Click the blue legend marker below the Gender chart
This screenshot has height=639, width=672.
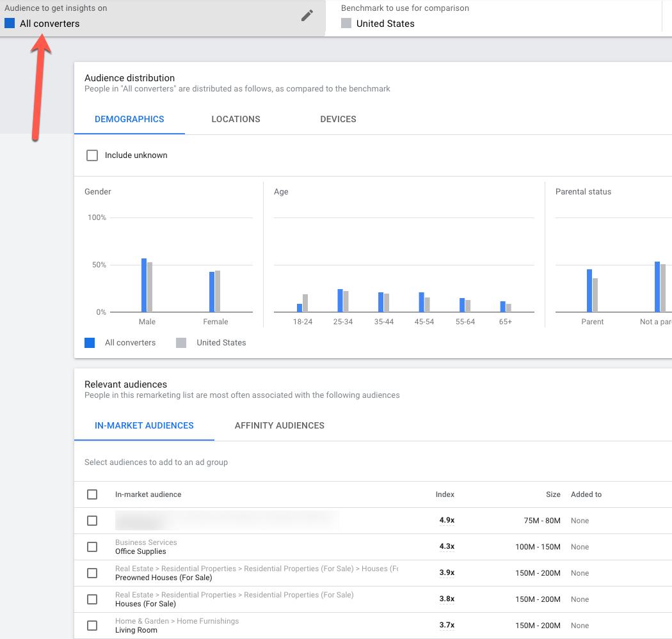coord(90,343)
